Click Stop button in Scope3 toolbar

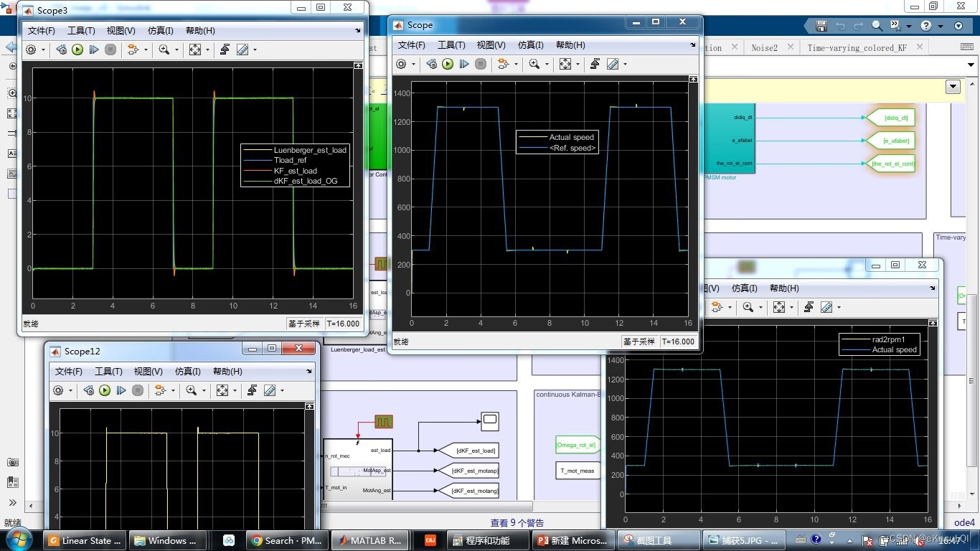[x=110, y=50]
